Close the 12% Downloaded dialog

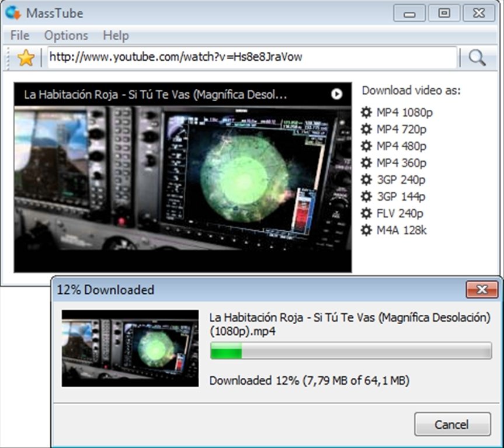click(x=482, y=290)
